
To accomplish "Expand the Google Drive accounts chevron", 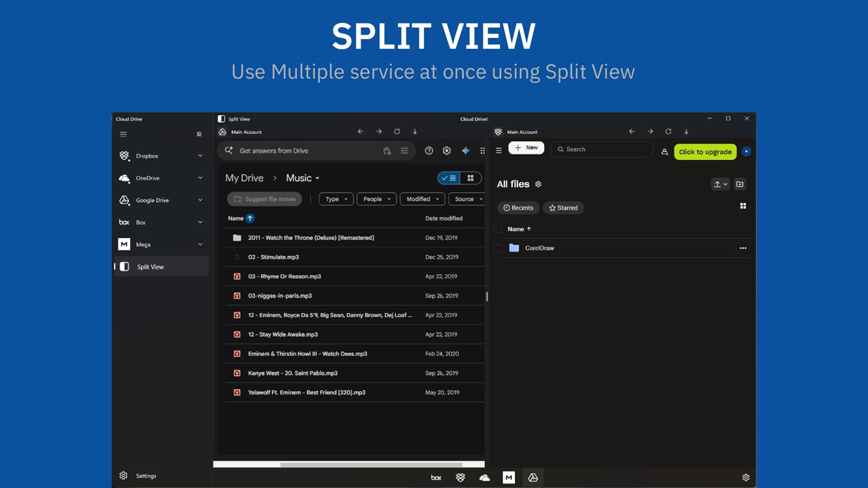I will (200, 200).
